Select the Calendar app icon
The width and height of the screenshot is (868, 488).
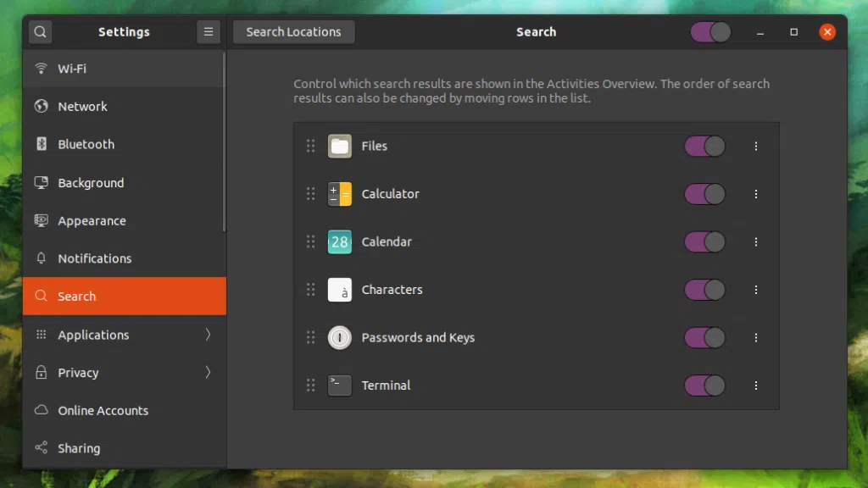pos(339,241)
